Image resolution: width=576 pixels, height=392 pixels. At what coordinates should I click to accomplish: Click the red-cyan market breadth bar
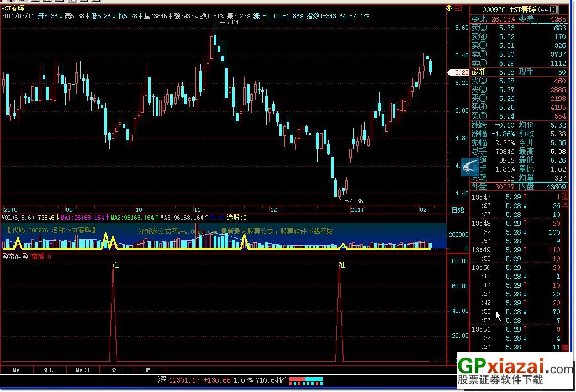305,380
